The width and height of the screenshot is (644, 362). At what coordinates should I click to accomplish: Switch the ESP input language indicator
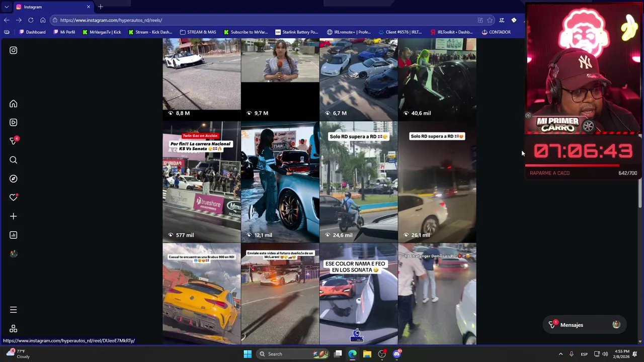[584, 354]
